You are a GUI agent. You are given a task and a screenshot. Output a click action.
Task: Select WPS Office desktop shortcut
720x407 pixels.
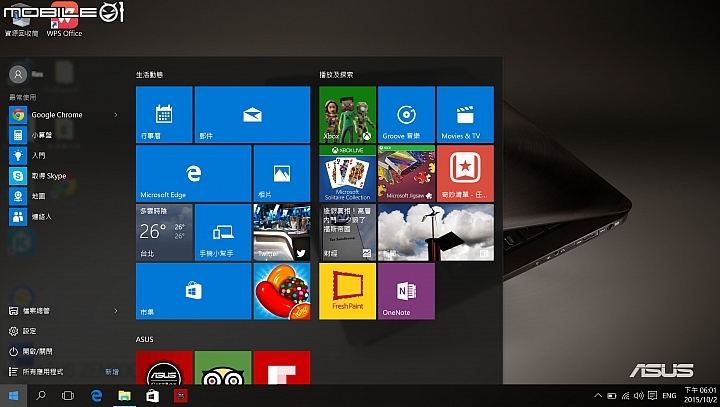pyautogui.click(x=64, y=21)
